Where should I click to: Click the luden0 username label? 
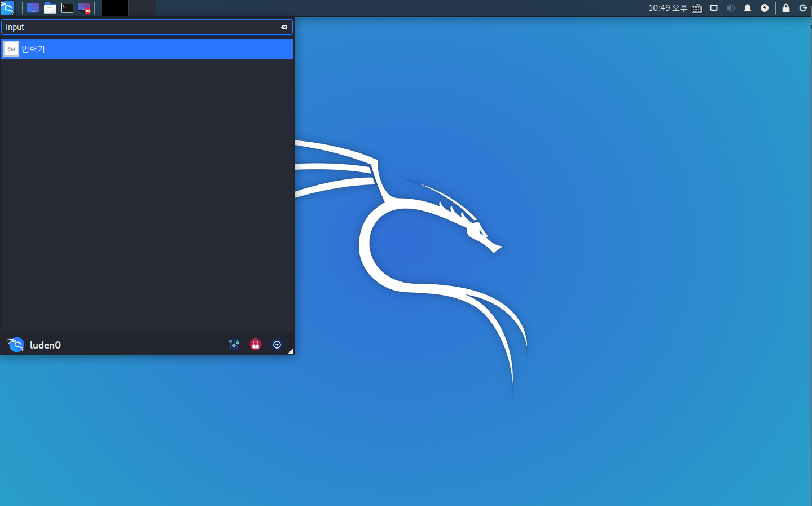click(x=45, y=345)
